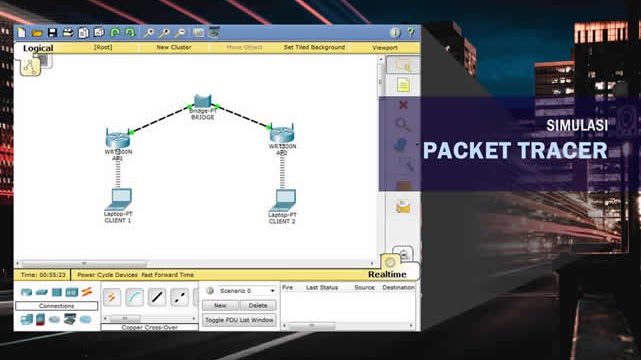Click Fast Forward Time
The image size is (641, 360).
pos(168,275)
